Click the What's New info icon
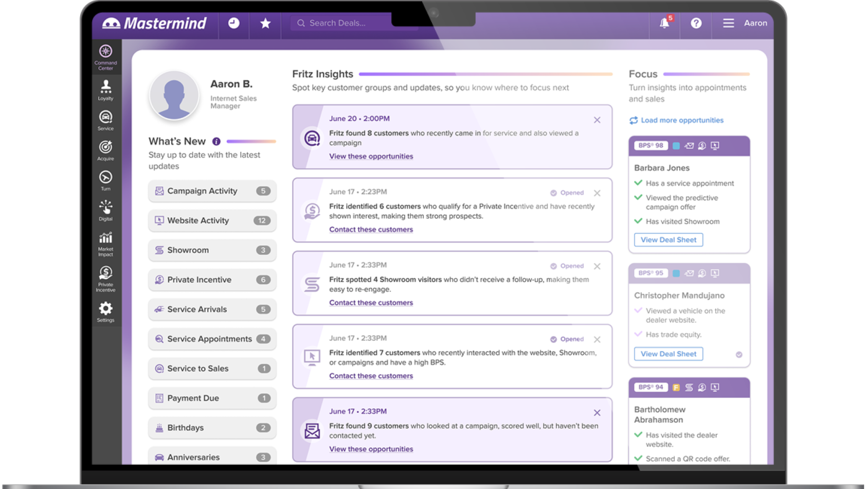The width and height of the screenshot is (868, 489). (216, 142)
